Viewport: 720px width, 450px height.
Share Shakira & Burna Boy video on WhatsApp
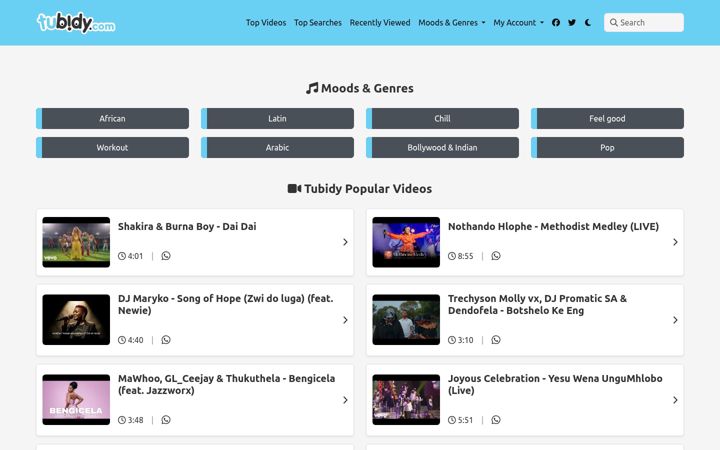tap(166, 256)
